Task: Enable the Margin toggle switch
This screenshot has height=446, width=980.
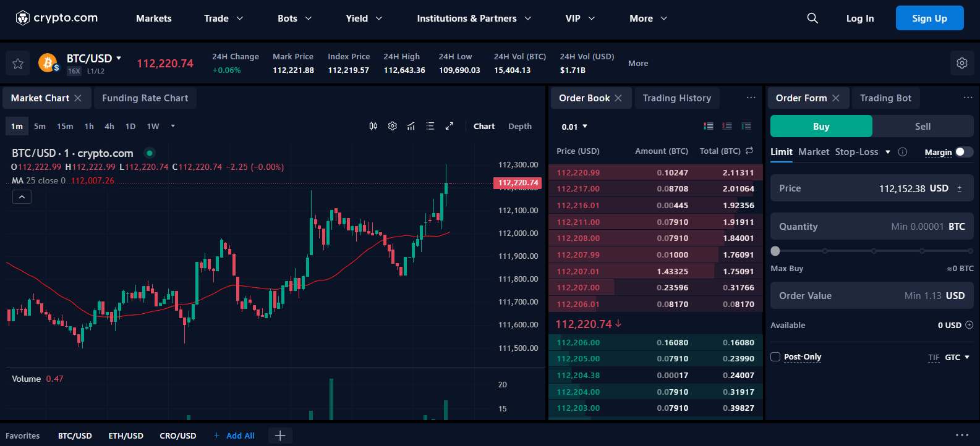Action: point(963,152)
